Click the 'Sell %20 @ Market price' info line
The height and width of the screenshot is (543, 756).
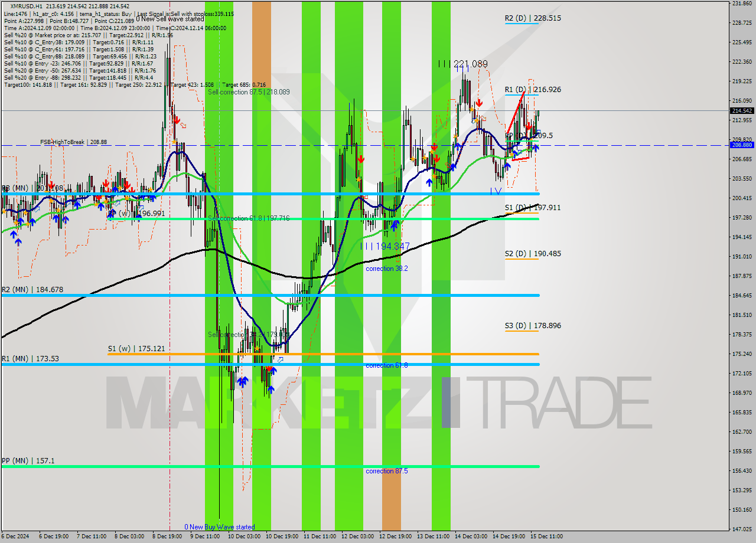click(x=89, y=35)
